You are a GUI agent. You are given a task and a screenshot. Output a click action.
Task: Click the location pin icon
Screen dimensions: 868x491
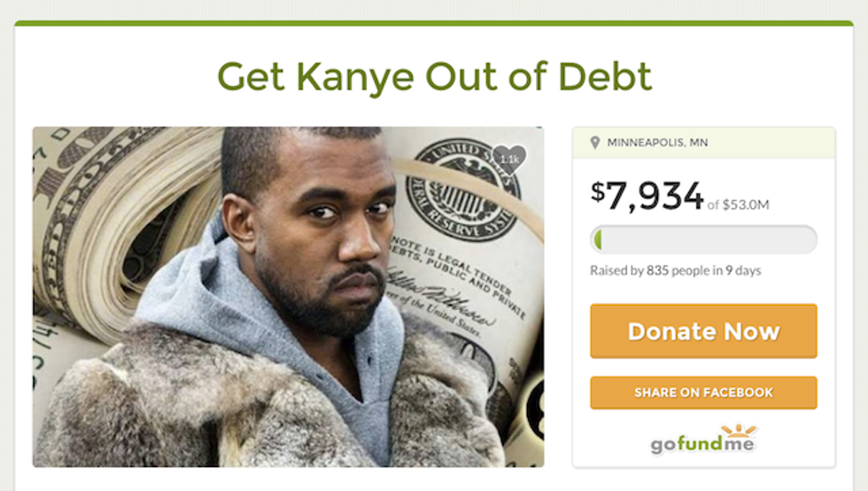coord(595,143)
